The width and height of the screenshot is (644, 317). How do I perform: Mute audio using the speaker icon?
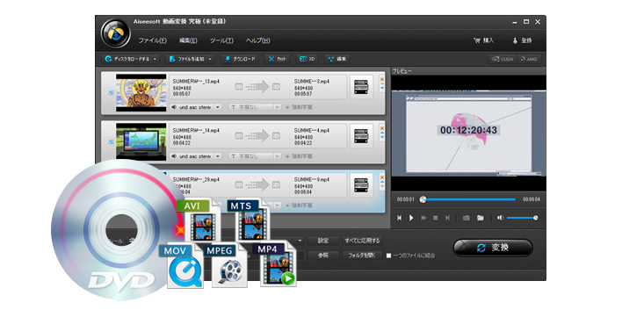tap(501, 218)
